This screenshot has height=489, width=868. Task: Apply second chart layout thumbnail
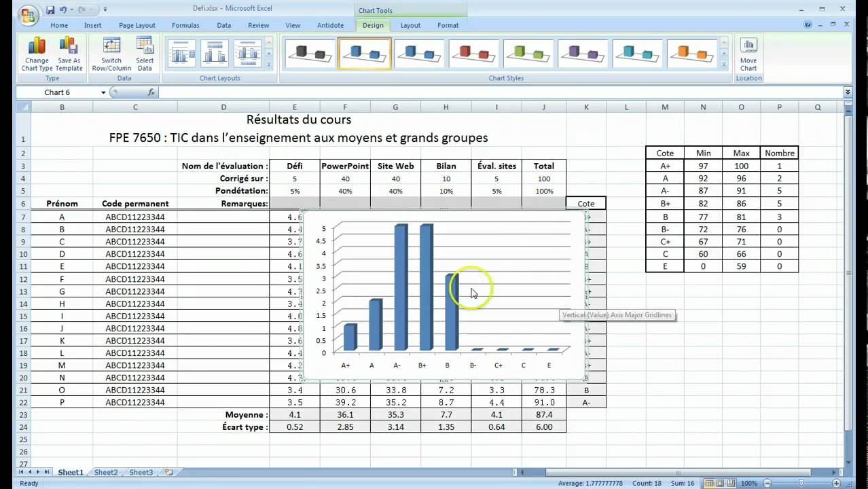coord(215,54)
